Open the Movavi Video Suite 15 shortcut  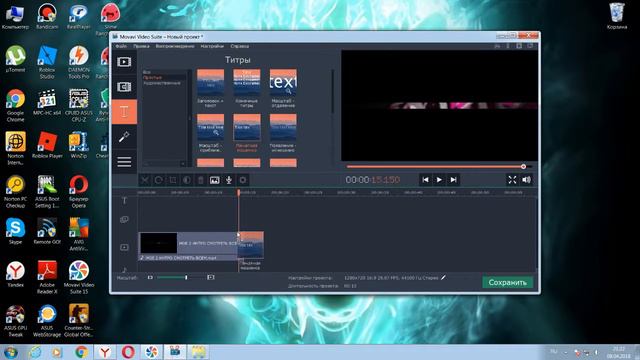79,277
